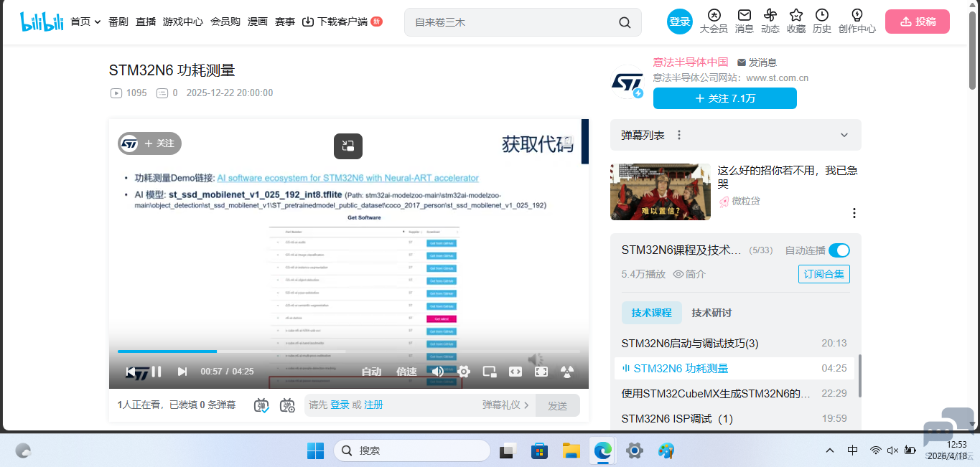Viewport: 980px width, 467px height.
Task: Open danmaku style settings icon
Action: click(286, 405)
